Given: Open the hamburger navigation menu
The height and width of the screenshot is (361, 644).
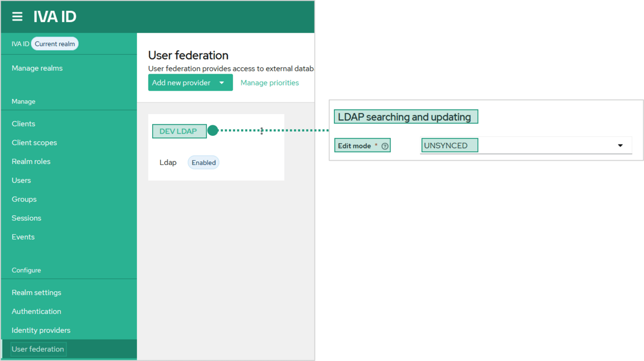Looking at the screenshot, I should [x=17, y=17].
